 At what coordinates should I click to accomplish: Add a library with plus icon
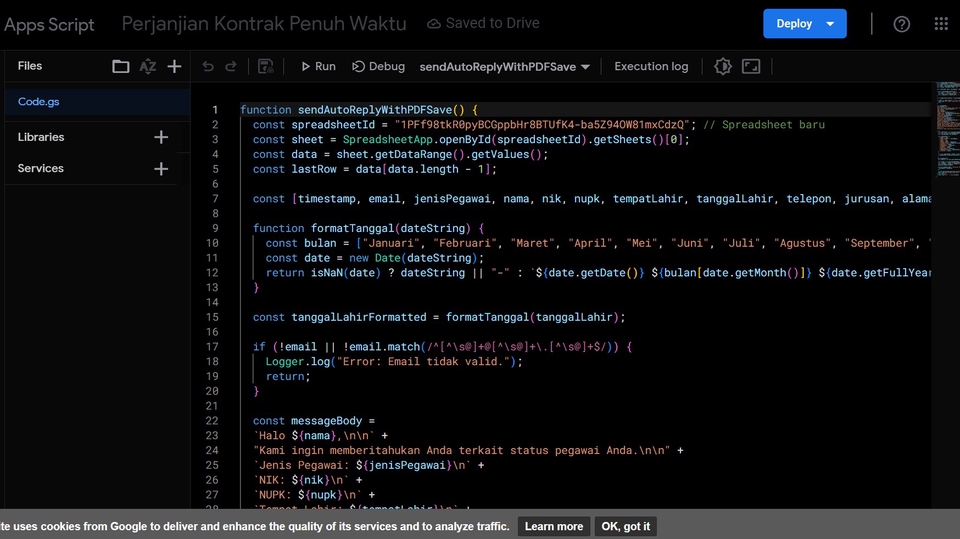161,137
